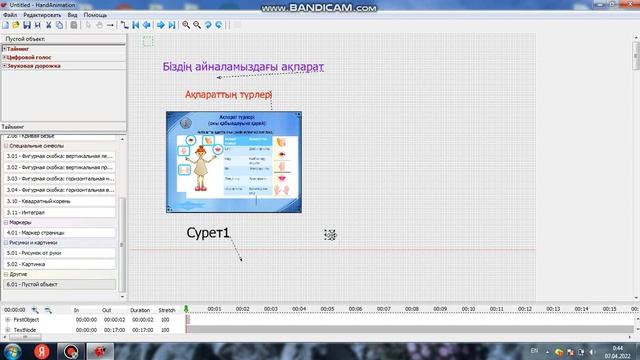
Task: Expand the Цифровой голос property group
Action: (x=4, y=57)
